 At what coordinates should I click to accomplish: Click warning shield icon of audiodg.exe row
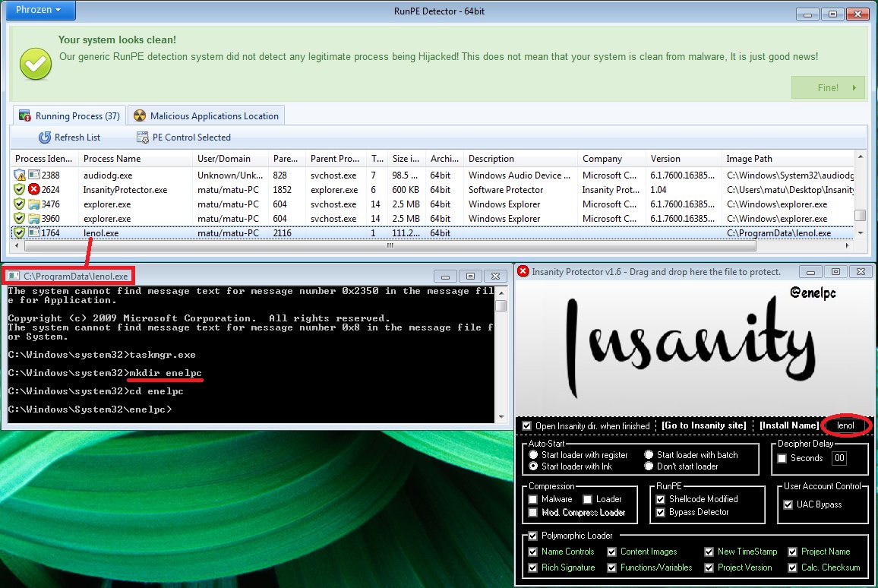coord(20,175)
